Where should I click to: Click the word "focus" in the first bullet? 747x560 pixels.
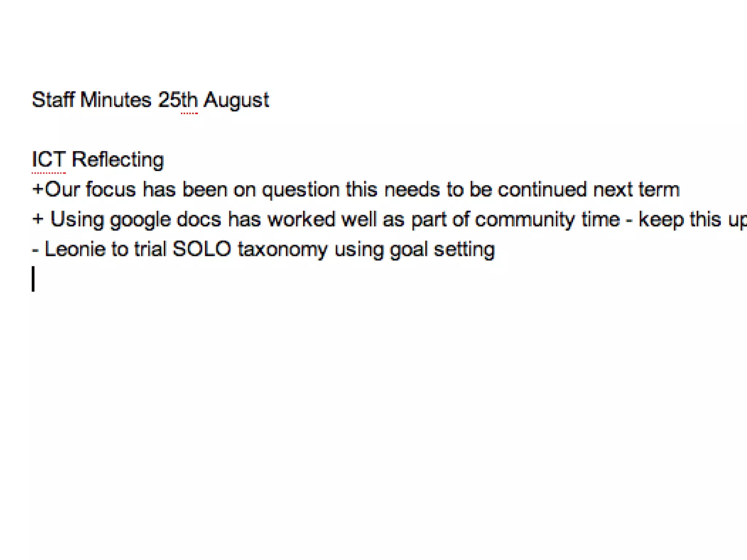point(111,189)
